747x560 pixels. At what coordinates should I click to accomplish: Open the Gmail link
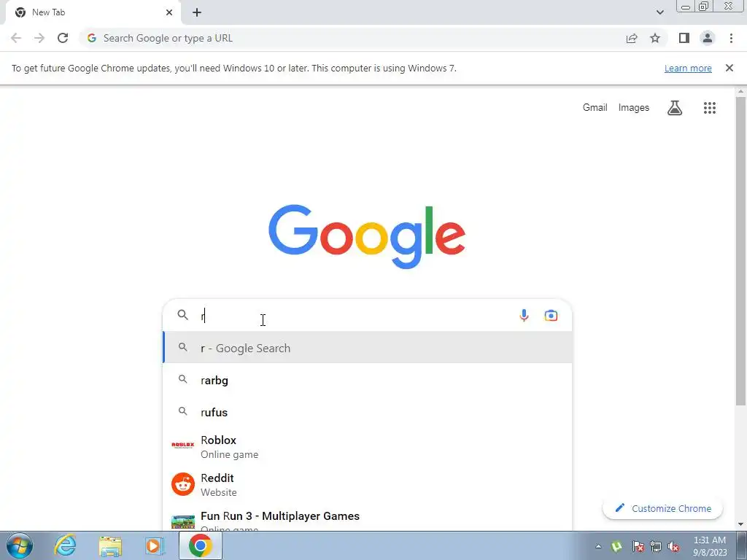click(x=595, y=108)
